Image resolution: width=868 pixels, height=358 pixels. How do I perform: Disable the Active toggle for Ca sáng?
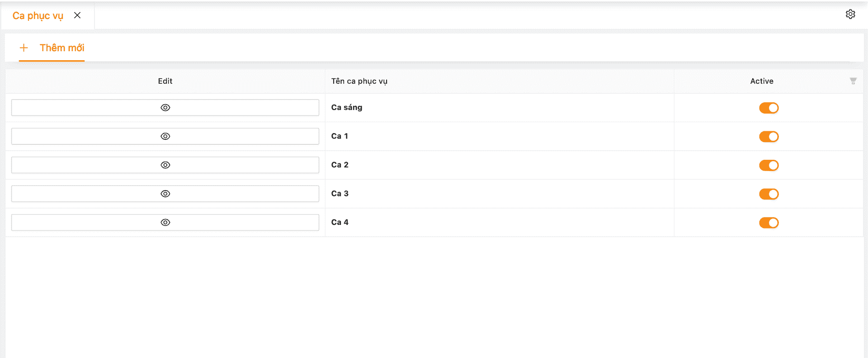[769, 108]
